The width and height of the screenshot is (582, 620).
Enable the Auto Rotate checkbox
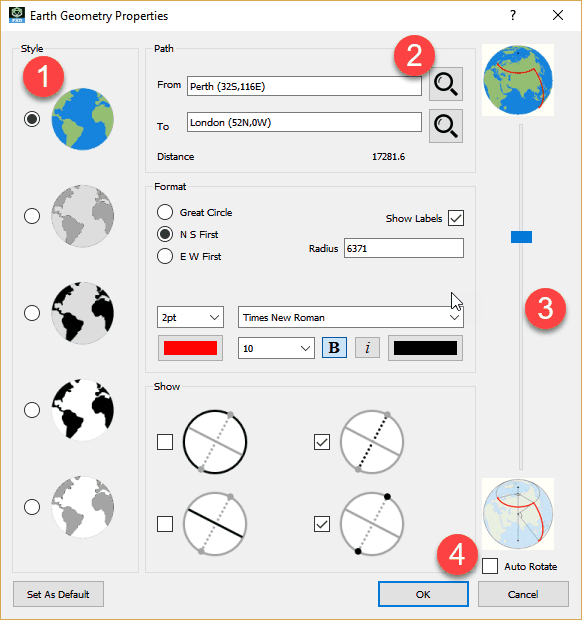click(490, 566)
